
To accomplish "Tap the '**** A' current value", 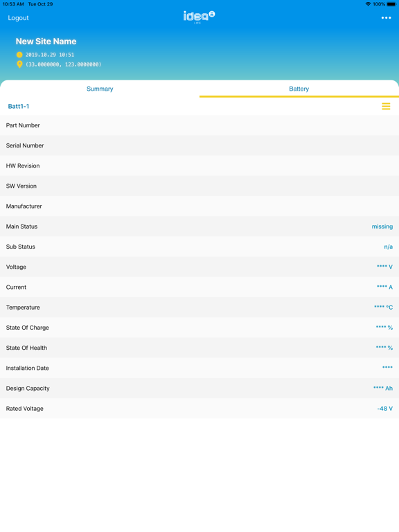I will [384, 287].
